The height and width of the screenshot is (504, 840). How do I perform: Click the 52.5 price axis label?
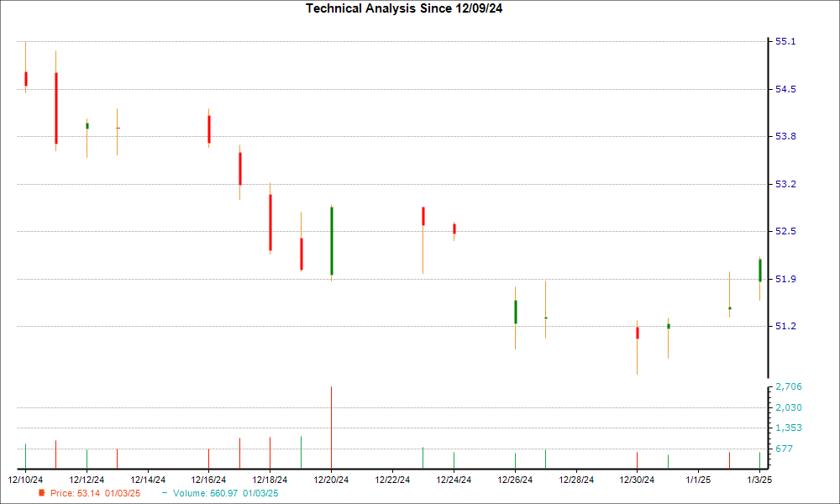click(x=785, y=231)
